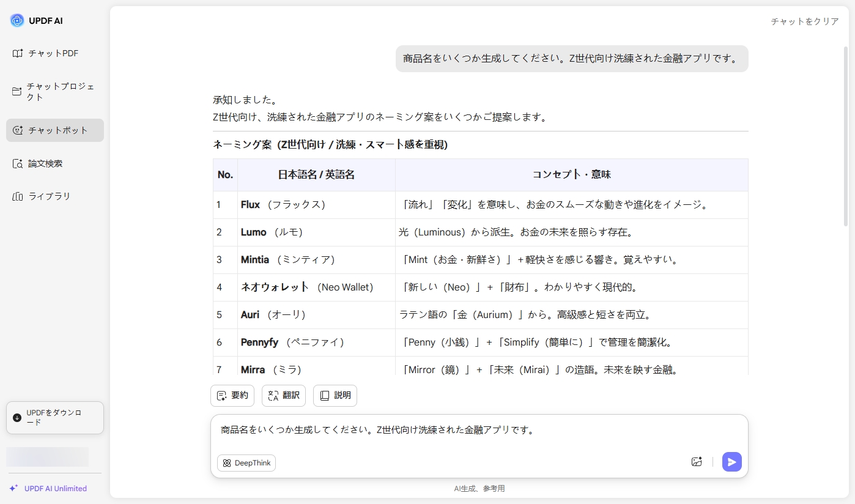
Task: Click the 'Mintia（ミンティア）' cell
Action: (316, 260)
